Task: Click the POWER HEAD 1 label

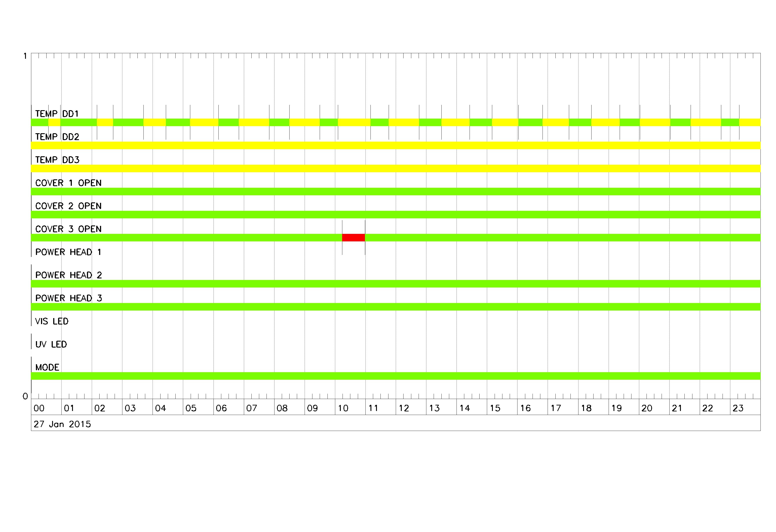Action: [68, 252]
